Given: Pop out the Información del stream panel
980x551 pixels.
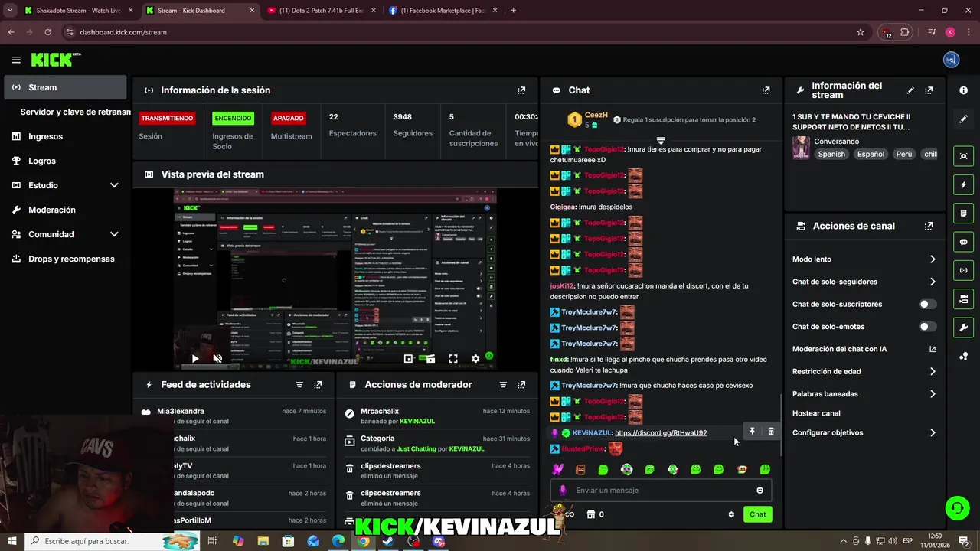Looking at the screenshot, I should 929,90.
